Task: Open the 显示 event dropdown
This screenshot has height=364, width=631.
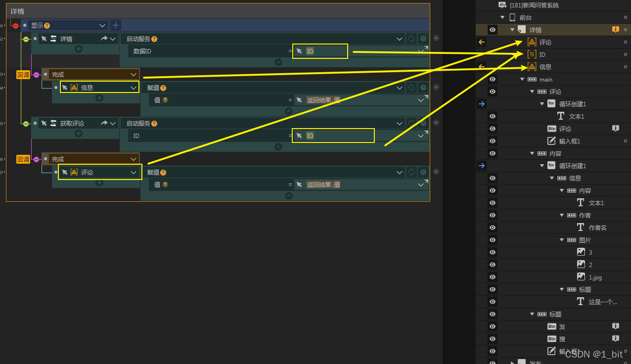Action: pos(102,25)
